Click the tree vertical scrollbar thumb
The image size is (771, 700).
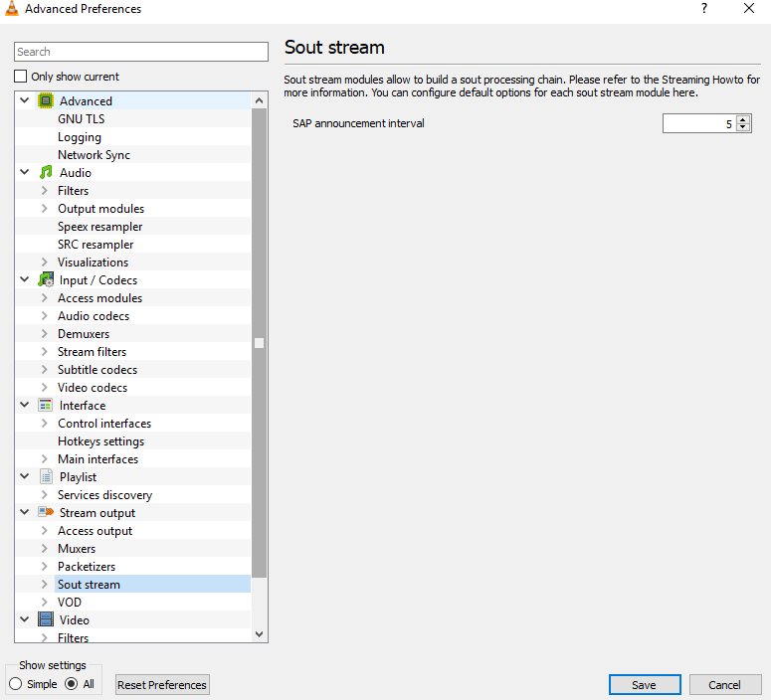tap(259, 343)
